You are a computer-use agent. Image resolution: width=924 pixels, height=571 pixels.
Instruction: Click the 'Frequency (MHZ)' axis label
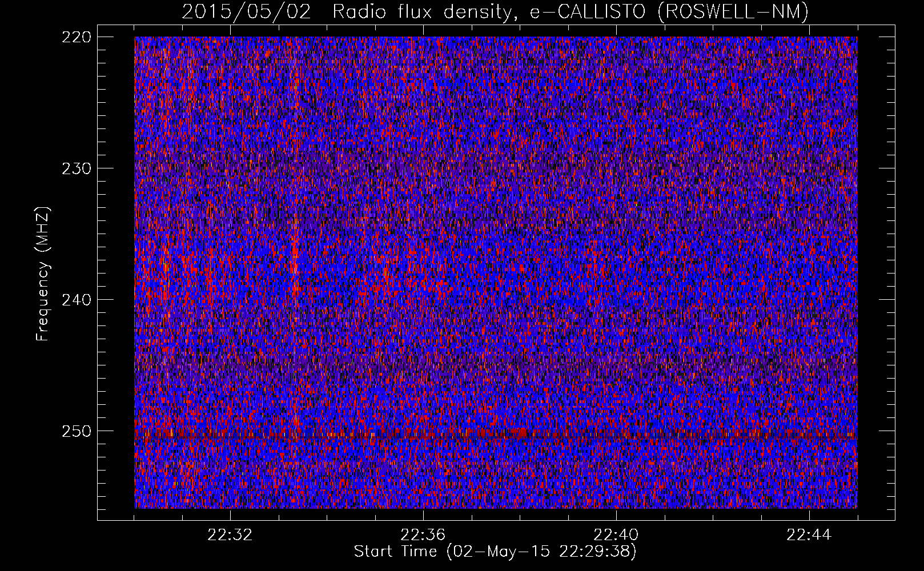point(43,274)
